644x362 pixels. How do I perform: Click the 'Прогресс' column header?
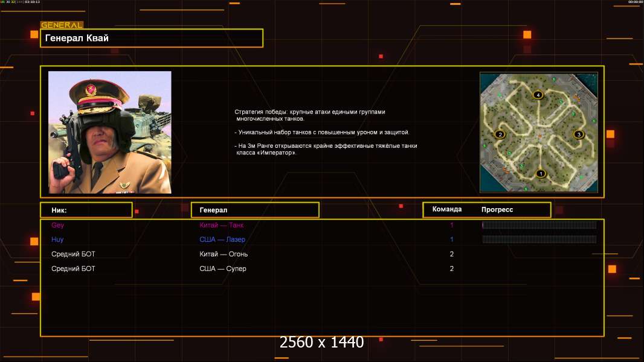coord(497,209)
